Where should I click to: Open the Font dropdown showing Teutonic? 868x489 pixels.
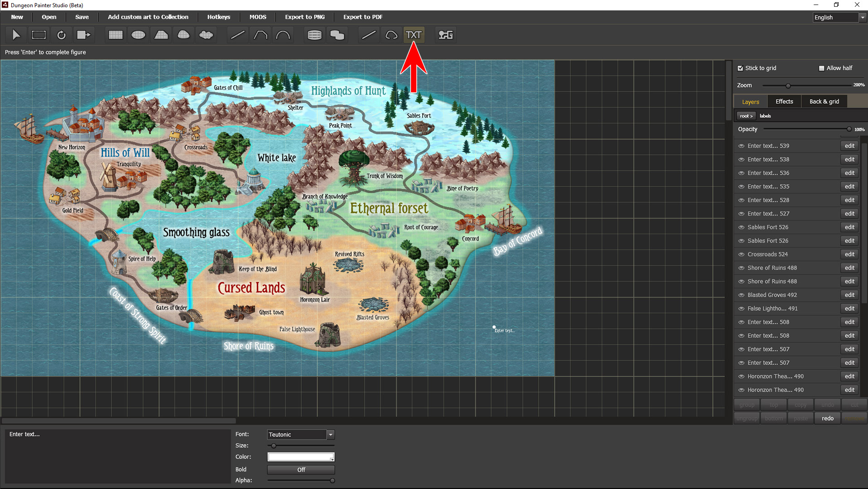pos(331,435)
